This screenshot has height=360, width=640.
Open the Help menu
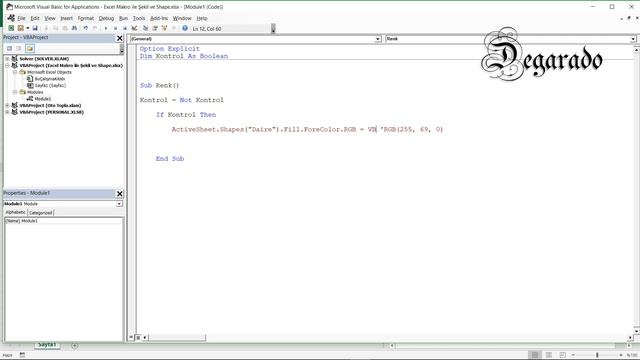click(x=202, y=18)
